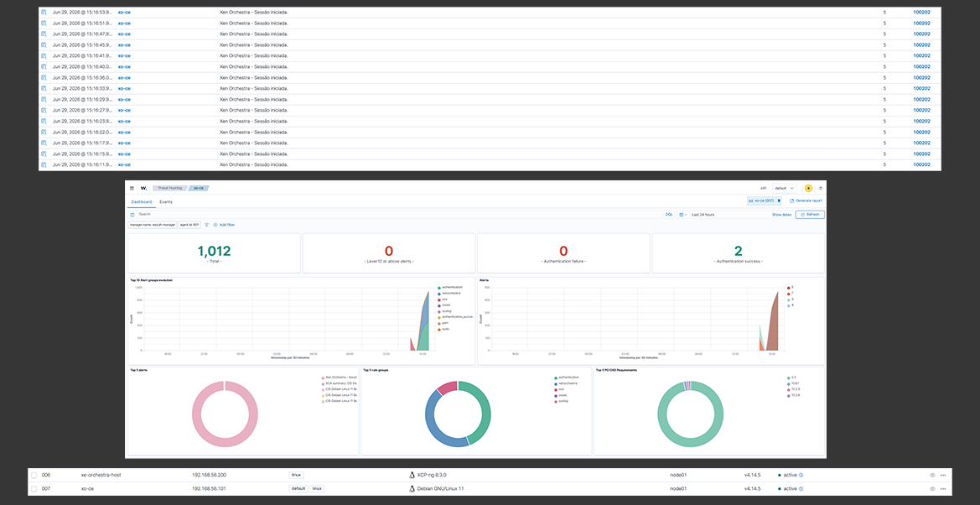Click the user avatar icon
The width and height of the screenshot is (980, 505).
(x=809, y=188)
